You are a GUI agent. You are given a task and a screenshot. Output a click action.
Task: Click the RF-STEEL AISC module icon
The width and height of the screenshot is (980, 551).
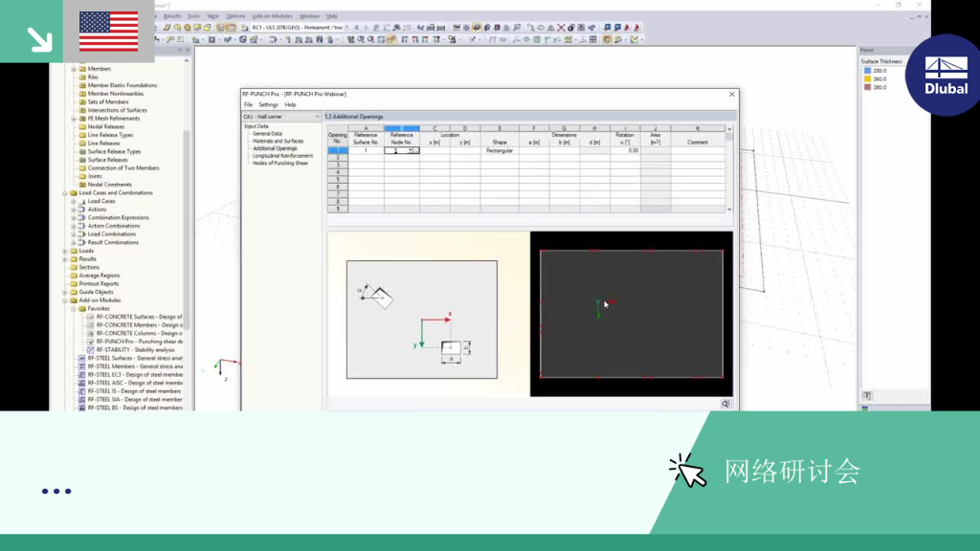click(82, 383)
